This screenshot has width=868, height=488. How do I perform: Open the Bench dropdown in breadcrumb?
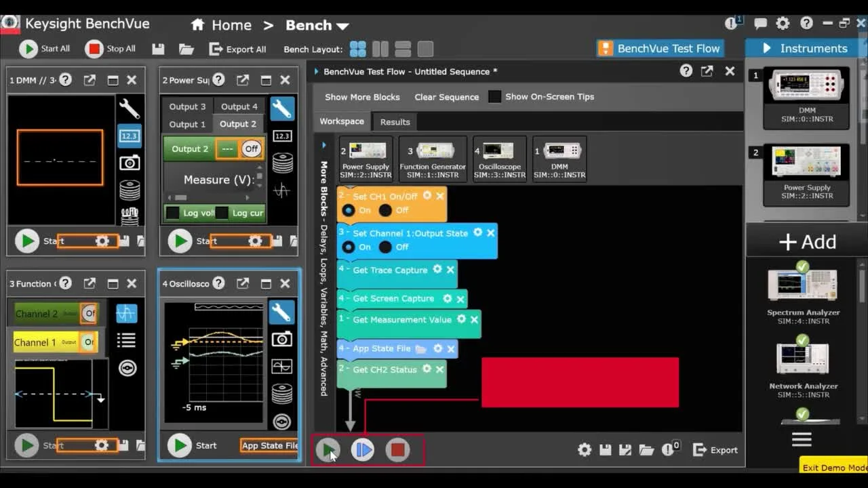pos(317,25)
